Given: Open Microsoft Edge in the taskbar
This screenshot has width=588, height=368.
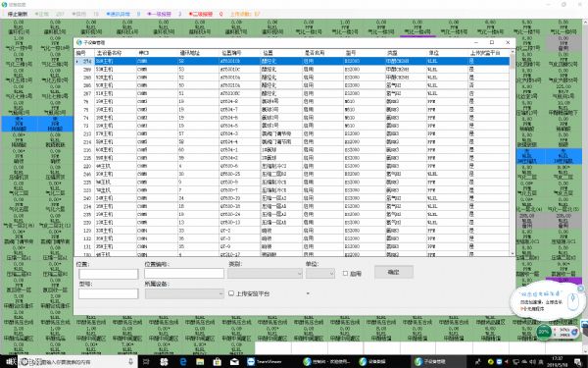Looking at the screenshot, I should pyautogui.click(x=183, y=361).
